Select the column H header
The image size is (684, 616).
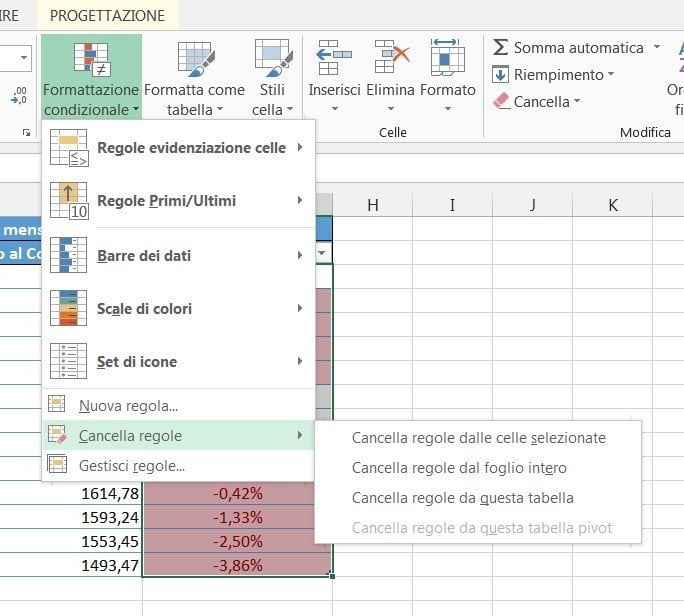tap(373, 205)
